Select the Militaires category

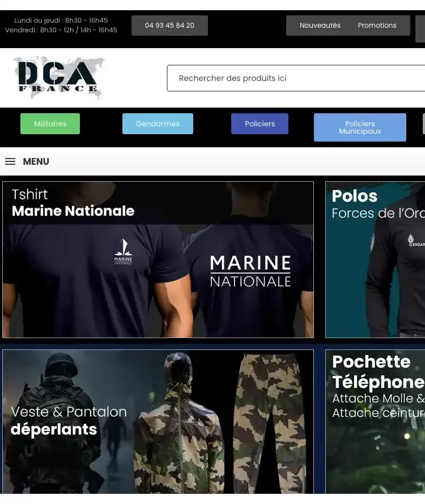(x=50, y=124)
